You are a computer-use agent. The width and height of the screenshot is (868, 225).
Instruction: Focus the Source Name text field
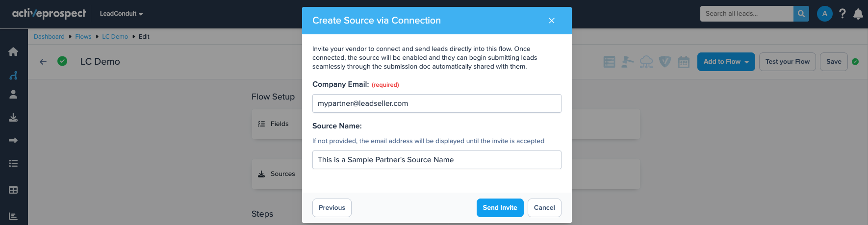436,160
